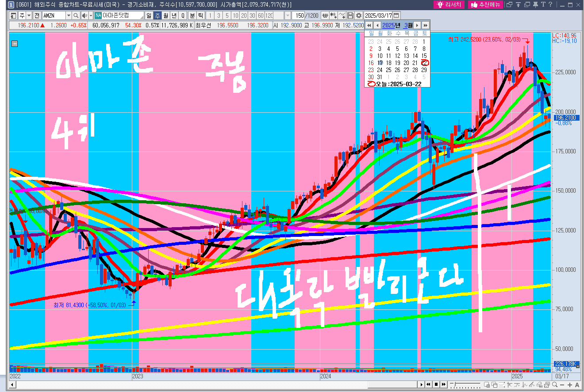Expand the speaker options dropdown arrow
584x392 pixels.
[x=91, y=15]
